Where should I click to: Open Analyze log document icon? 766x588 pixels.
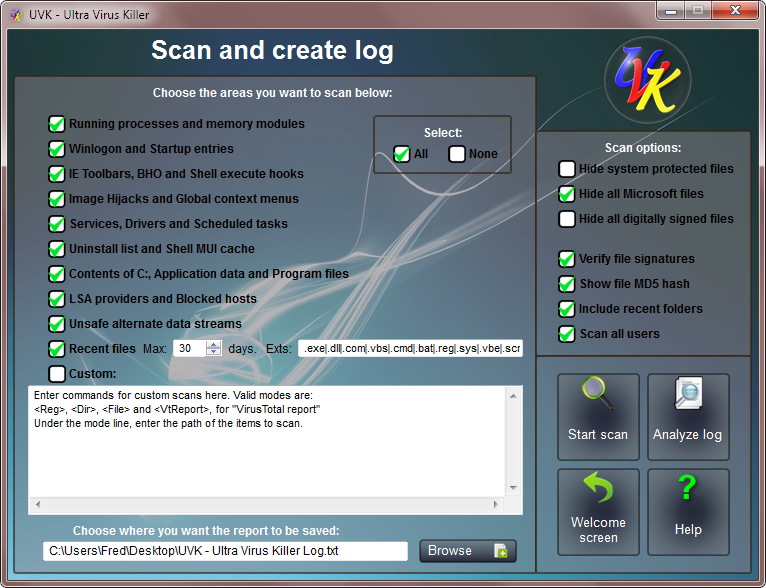point(688,393)
